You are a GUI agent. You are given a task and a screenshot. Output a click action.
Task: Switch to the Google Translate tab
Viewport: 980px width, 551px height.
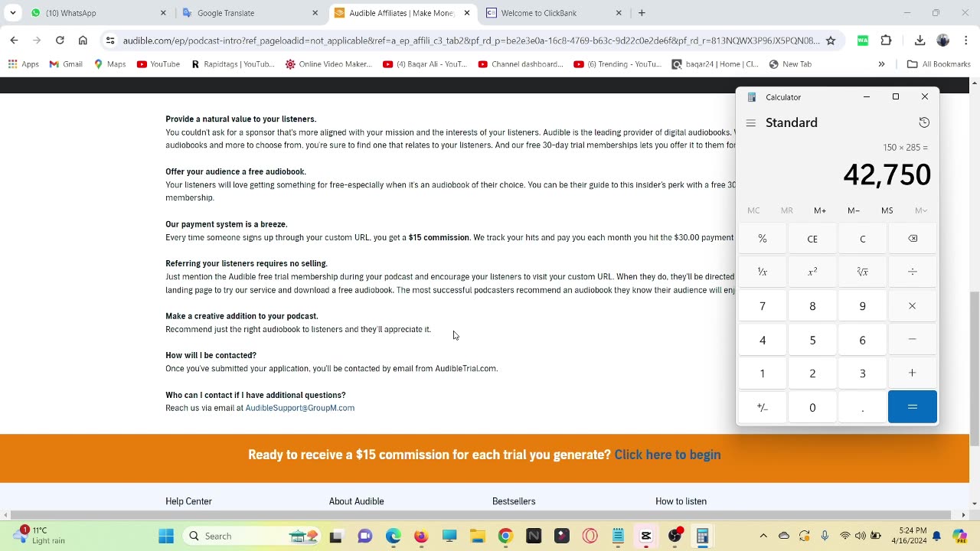coord(250,13)
